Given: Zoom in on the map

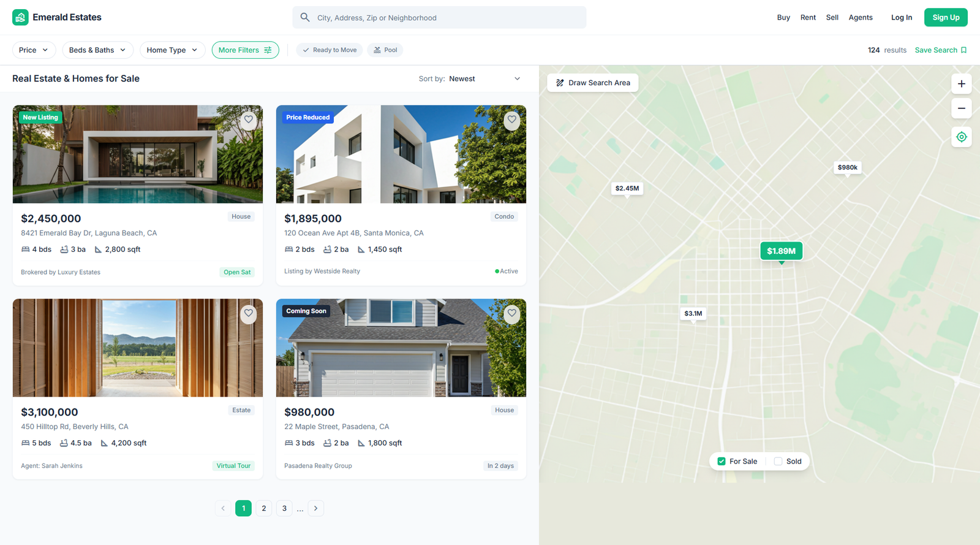Looking at the screenshot, I should [x=961, y=84].
